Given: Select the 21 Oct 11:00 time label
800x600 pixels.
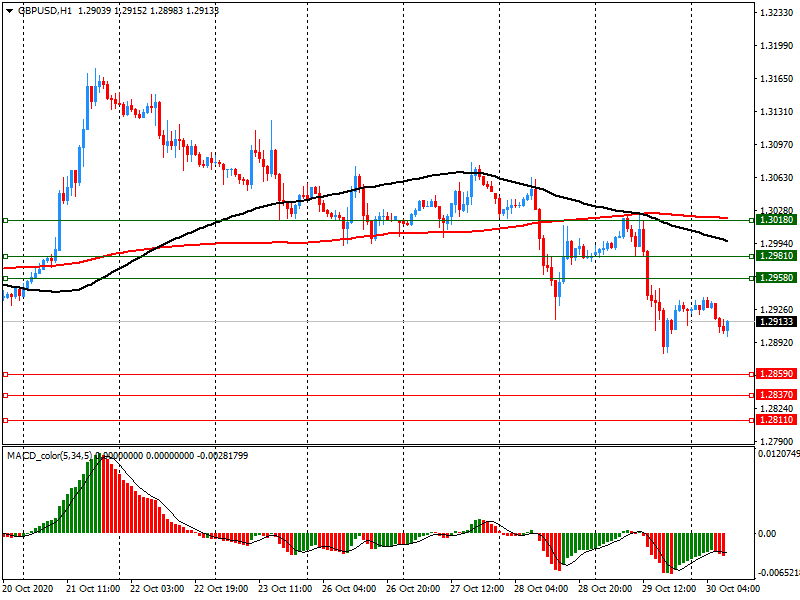Looking at the screenshot, I should point(93,588).
